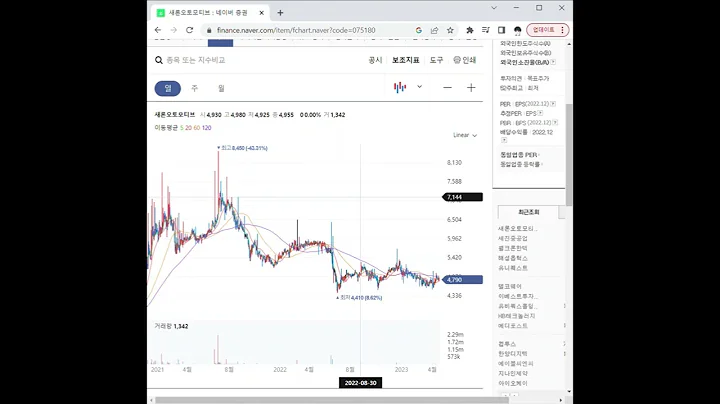Click the magnifier search icon on chart
The height and width of the screenshot is (404, 720).
pos(159,60)
